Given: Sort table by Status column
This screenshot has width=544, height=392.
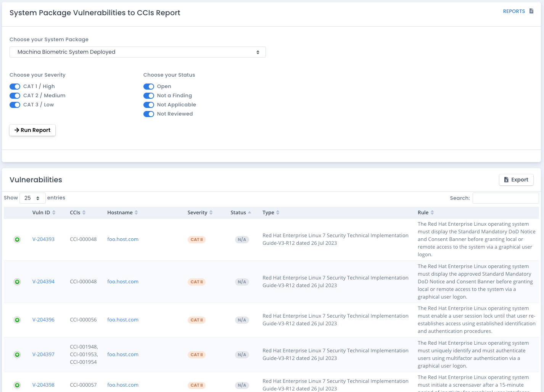Looking at the screenshot, I should [x=241, y=212].
